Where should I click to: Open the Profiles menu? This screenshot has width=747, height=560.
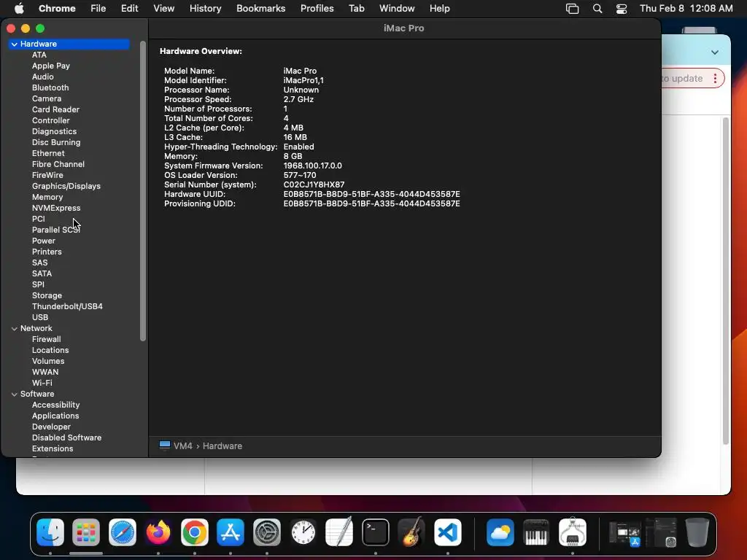(317, 9)
